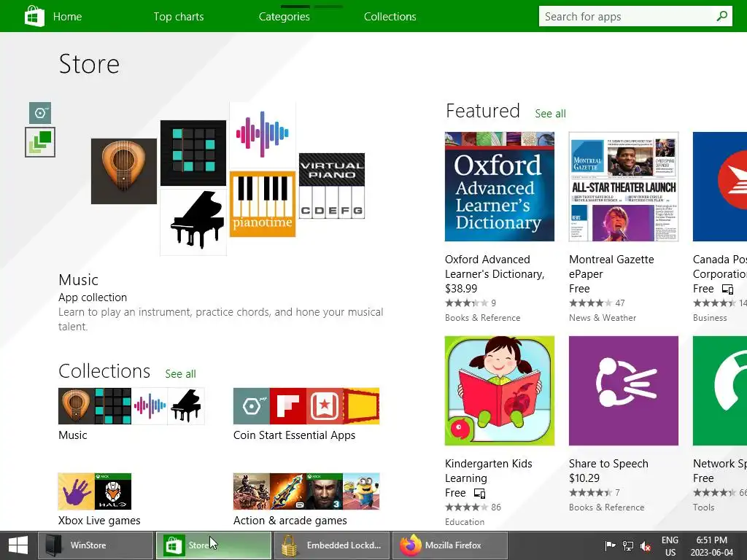Click ENG US language indicator
Screen dimensions: 747x560
click(x=670, y=545)
